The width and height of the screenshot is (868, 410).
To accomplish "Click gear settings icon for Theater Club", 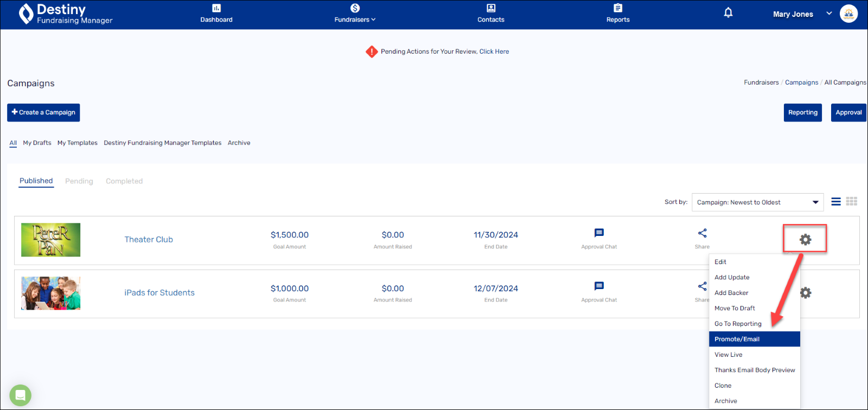I will [805, 239].
